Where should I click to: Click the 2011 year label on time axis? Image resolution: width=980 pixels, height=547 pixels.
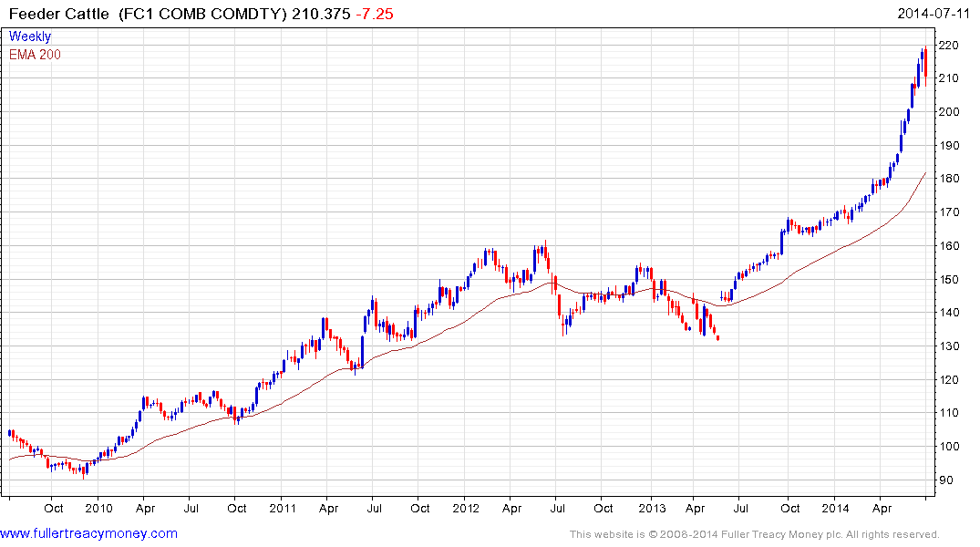283,508
